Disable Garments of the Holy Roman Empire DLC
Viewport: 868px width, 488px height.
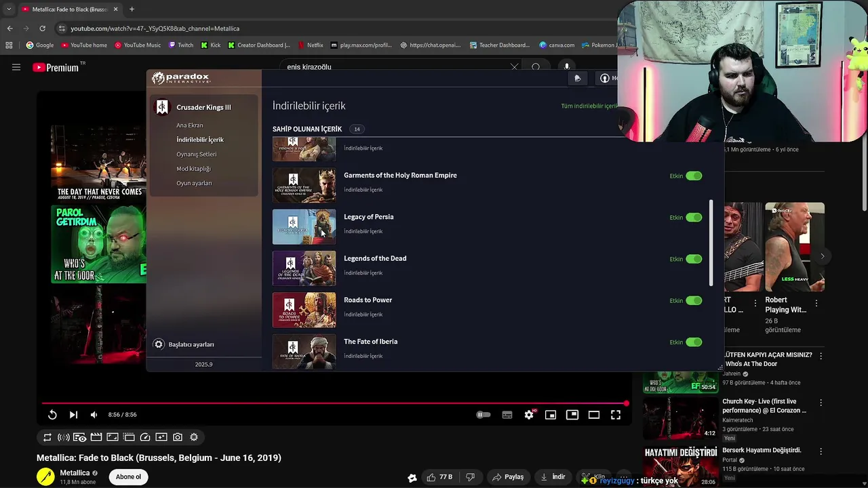pyautogui.click(x=694, y=176)
